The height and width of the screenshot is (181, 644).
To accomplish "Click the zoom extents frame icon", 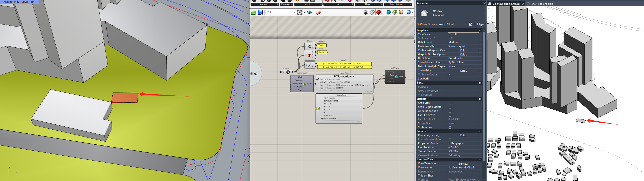I will coord(300,12).
